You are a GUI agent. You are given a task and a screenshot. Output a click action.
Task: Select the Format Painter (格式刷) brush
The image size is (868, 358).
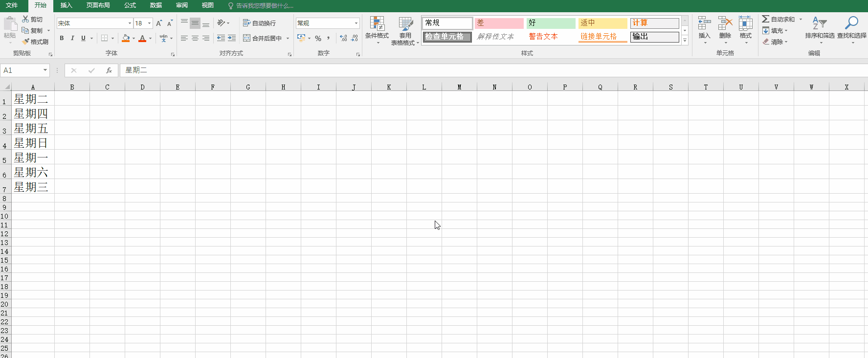tap(25, 42)
